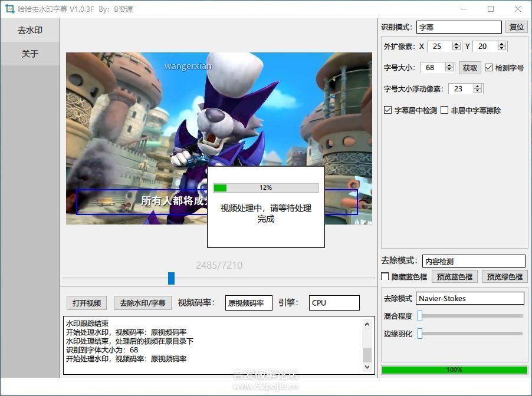Switch to the 关于 tab
Viewport: 532px width, 396px height.
[x=29, y=54]
